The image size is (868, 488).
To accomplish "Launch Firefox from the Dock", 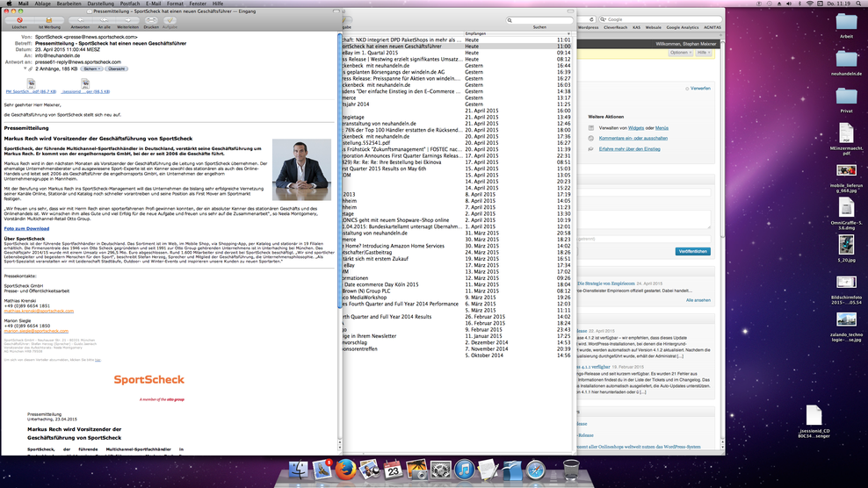I will [346, 470].
